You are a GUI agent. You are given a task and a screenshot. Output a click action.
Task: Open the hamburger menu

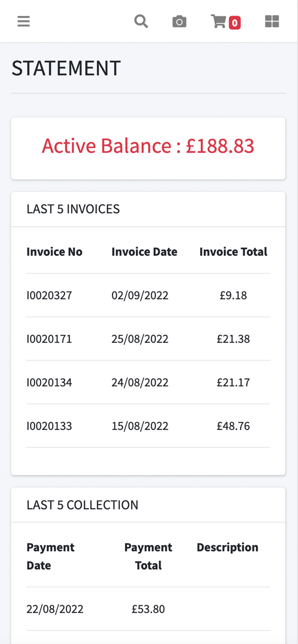click(24, 22)
